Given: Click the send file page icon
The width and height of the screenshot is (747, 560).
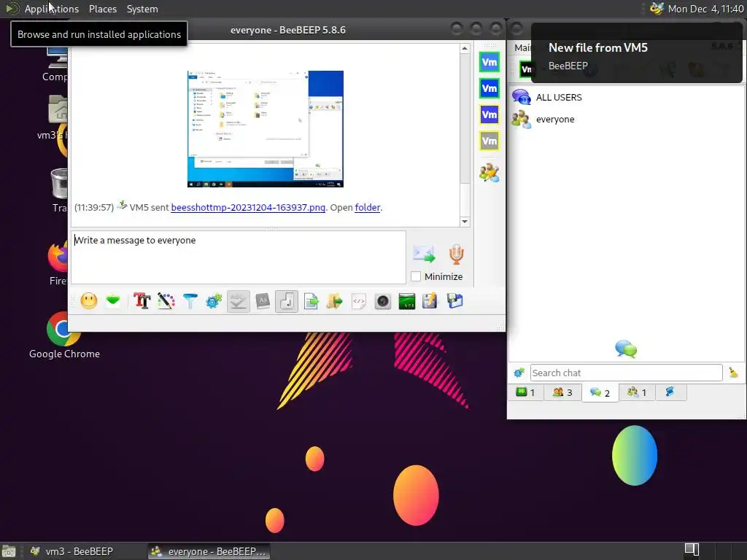Looking at the screenshot, I should tap(311, 301).
